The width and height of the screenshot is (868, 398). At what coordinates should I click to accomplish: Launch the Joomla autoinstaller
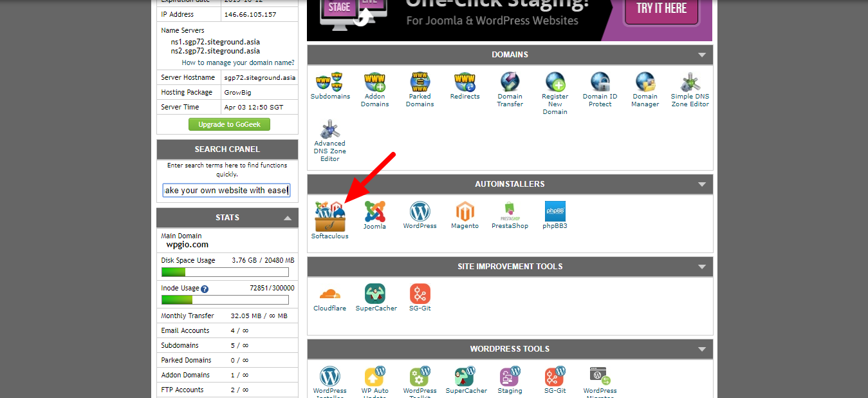point(374,211)
